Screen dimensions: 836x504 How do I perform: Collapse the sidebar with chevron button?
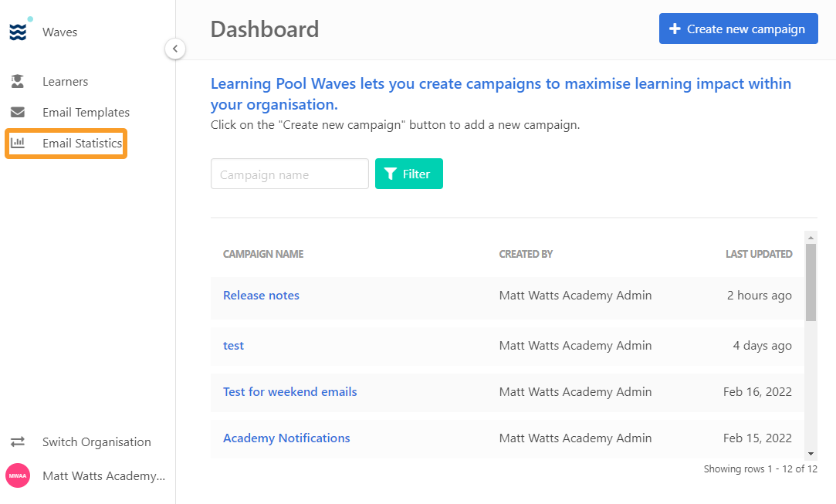click(x=175, y=49)
